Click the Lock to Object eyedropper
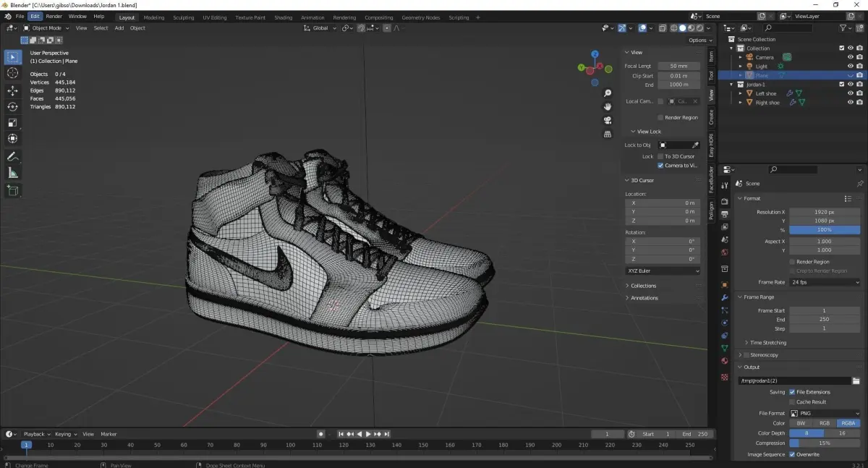Viewport: 868px width, 468px height. 696,145
